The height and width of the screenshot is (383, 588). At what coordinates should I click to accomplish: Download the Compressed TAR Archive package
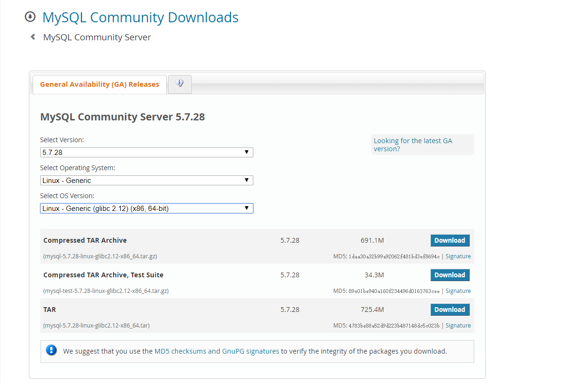[450, 240]
